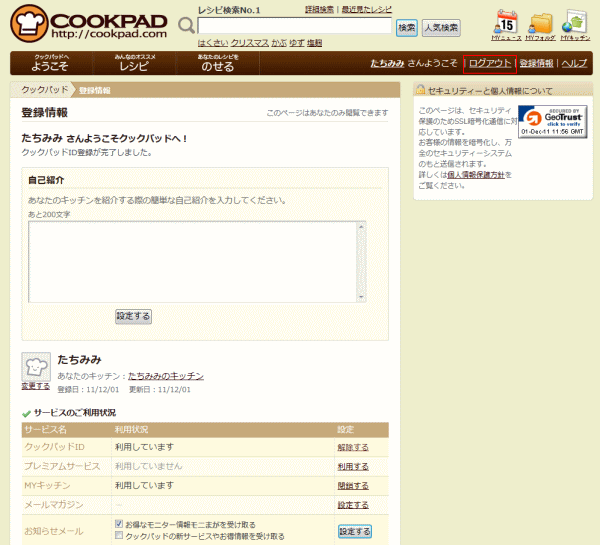Enable クックパッドの新サービス notification checkbox
This screenshot has height=545, width=600.
pyautogui.click(x=119, y=536)
